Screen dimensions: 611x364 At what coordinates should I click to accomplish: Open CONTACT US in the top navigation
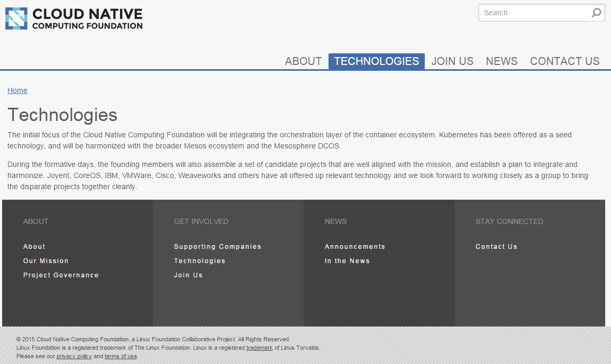(x=564, y=61)
